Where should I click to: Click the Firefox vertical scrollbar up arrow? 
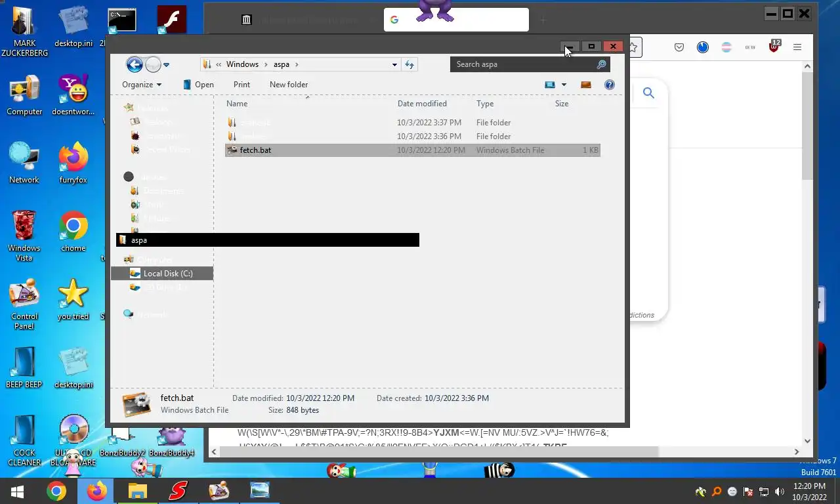point(807,66)
